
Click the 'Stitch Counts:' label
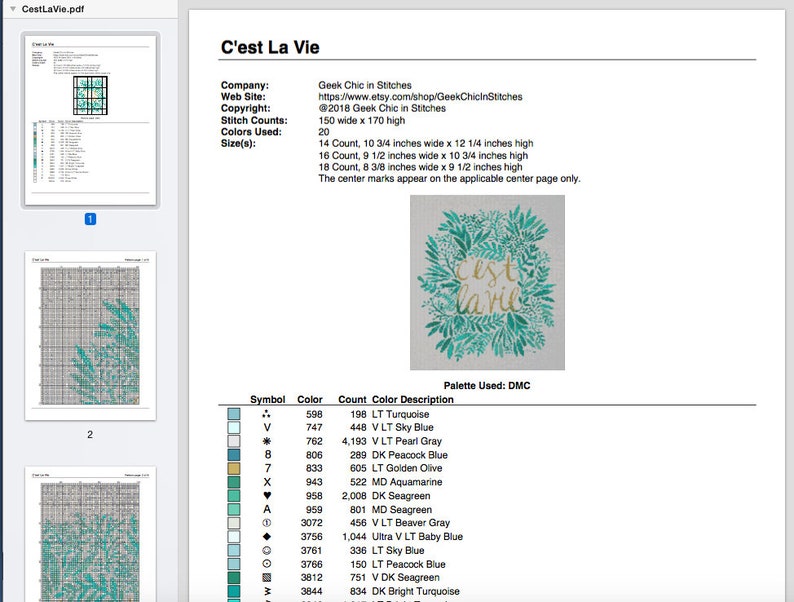254,121
